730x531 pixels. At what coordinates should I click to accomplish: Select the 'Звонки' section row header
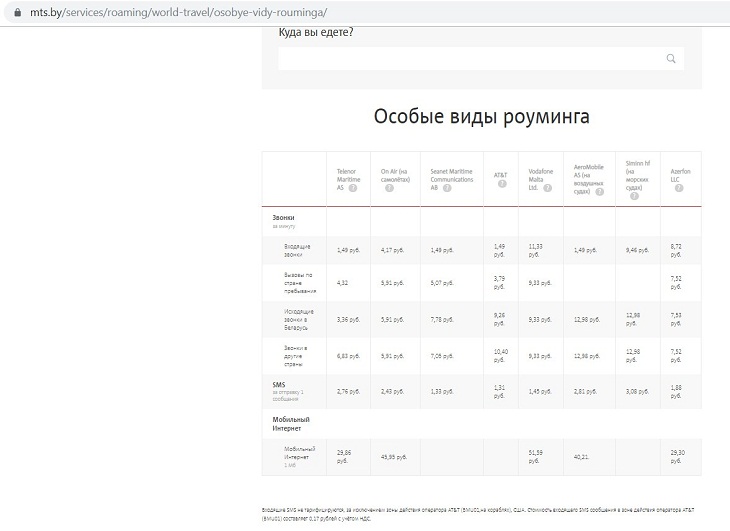tap(284, 218)
